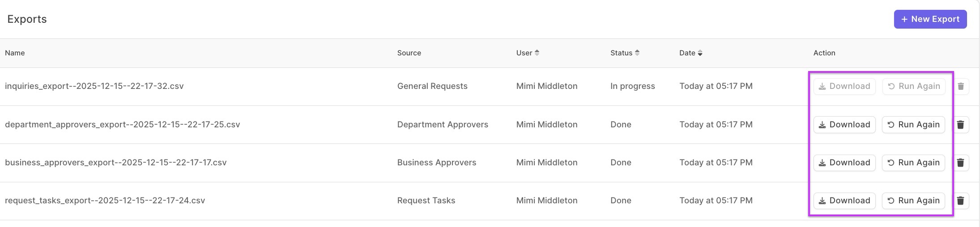Click trash icon for department_approvers_export
Viewport: 980px width, 227px height.
coord(960,125)
